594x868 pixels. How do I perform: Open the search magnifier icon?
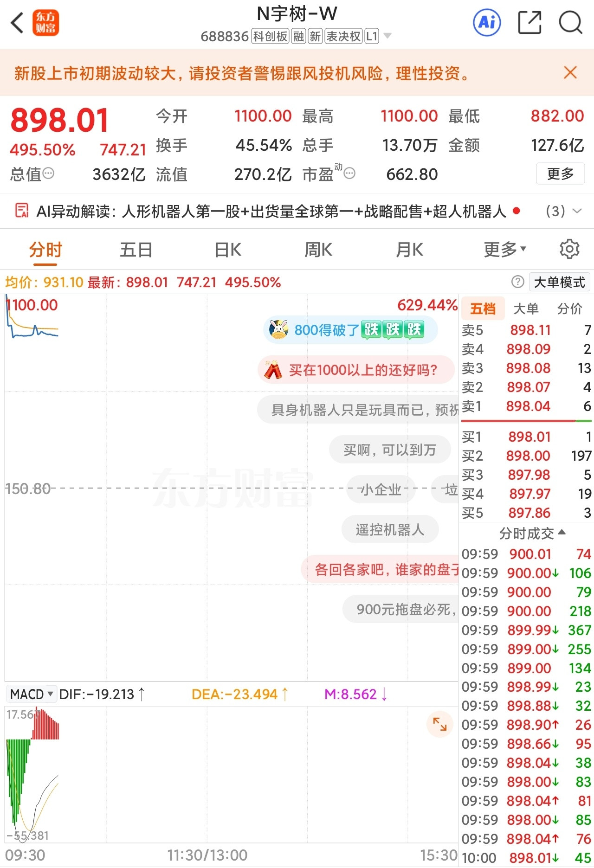[x=570, y=22]
